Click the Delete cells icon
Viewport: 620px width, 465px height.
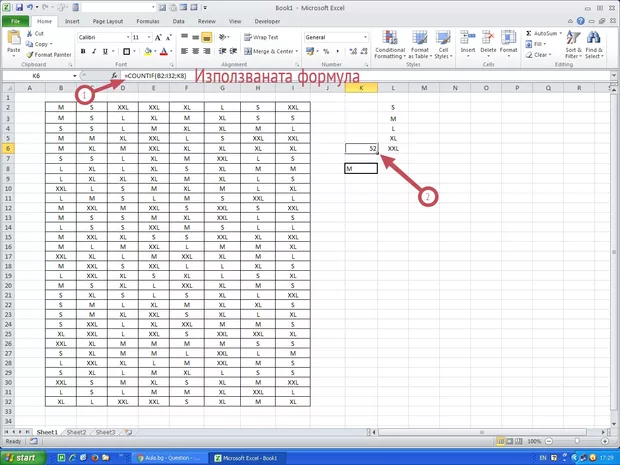pos(488,38)
